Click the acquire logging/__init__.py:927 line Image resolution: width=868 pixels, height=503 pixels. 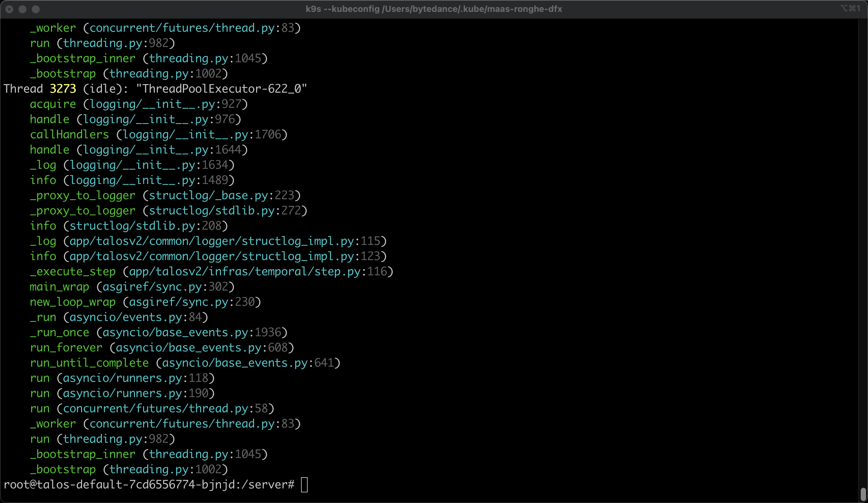pyautogui.click(x=139, y=104)
